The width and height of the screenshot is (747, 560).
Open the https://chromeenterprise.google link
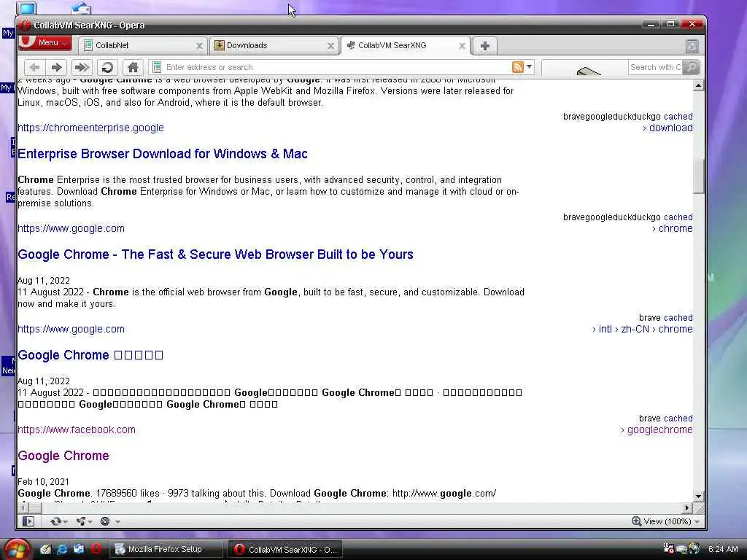click(90, 128)
